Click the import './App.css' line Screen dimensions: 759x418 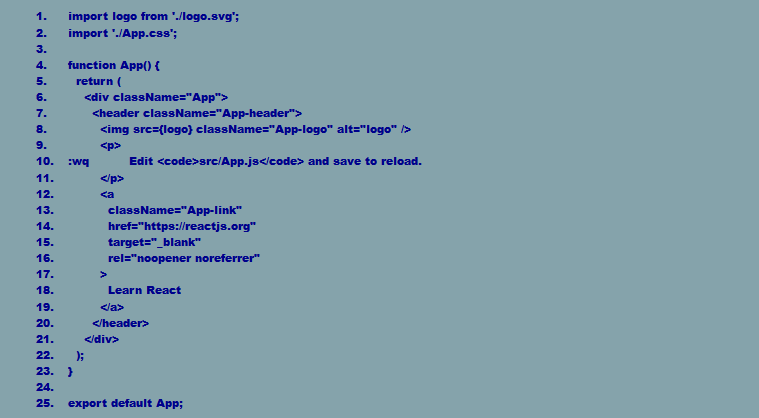(122, 33)
